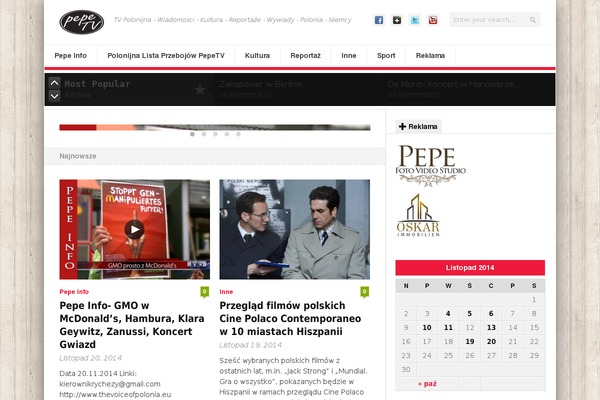Open 'Zakopower w Berlinie' popular post
This screenshot has width=600, height=400.
point(261,84)
